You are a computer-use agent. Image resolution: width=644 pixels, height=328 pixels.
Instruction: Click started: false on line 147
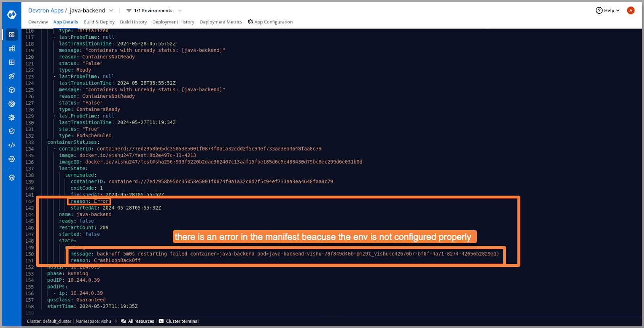(x=79, y=234)
